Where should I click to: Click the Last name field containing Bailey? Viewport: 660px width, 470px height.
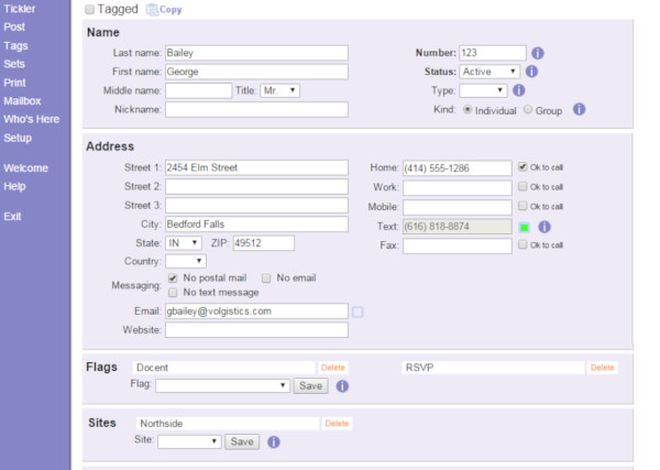(x=257, y=53)
